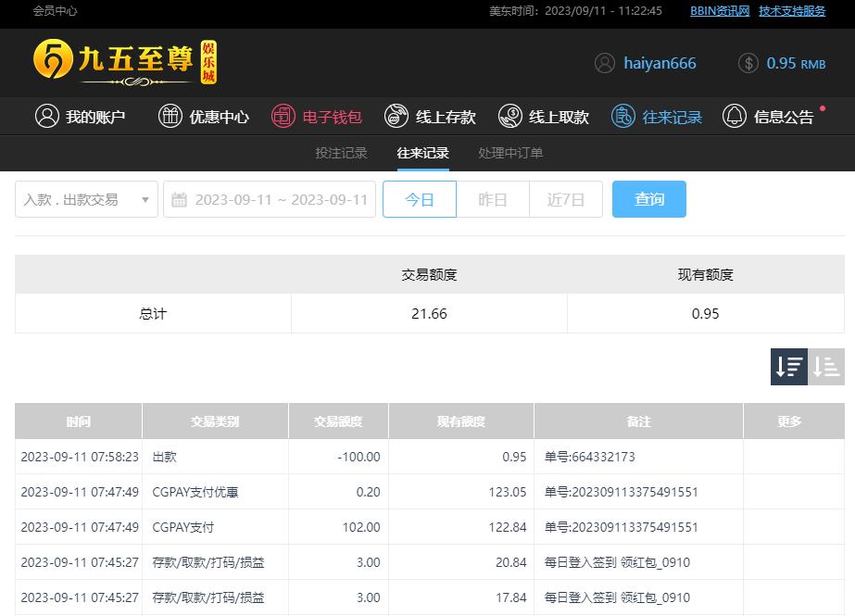Open the BBIN资讯网 link

(720, 11)
